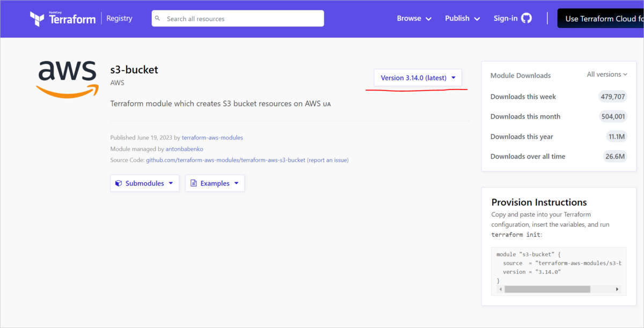The image size is (644, 328).
Task: Open the Browse menu
Action: pyautogui.click(x=414, y=18)
